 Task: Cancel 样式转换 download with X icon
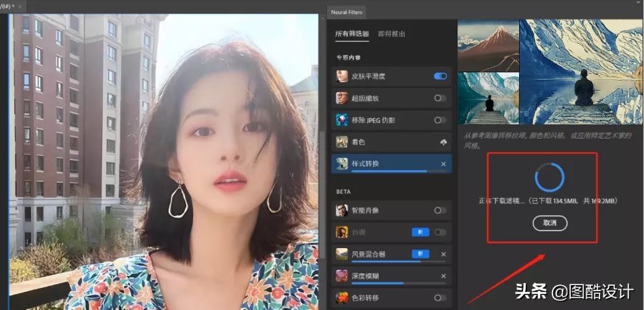coord(444,164)
